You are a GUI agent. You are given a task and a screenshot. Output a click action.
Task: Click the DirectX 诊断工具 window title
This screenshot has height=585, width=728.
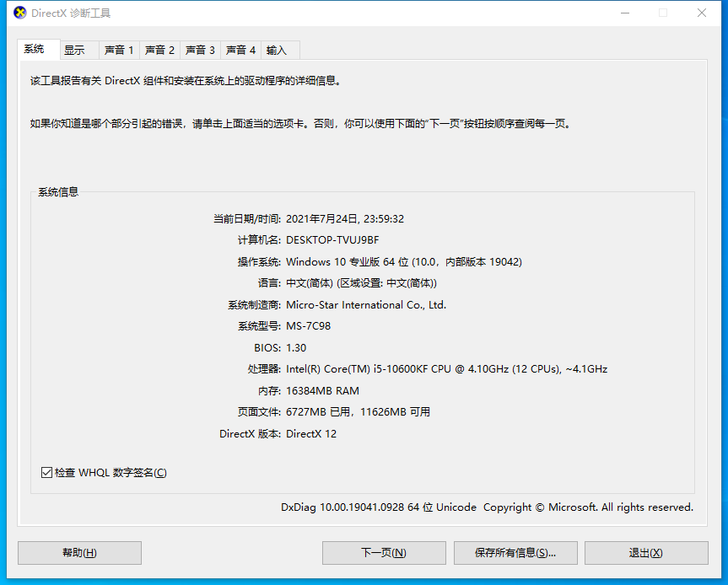tap(71, 13)
